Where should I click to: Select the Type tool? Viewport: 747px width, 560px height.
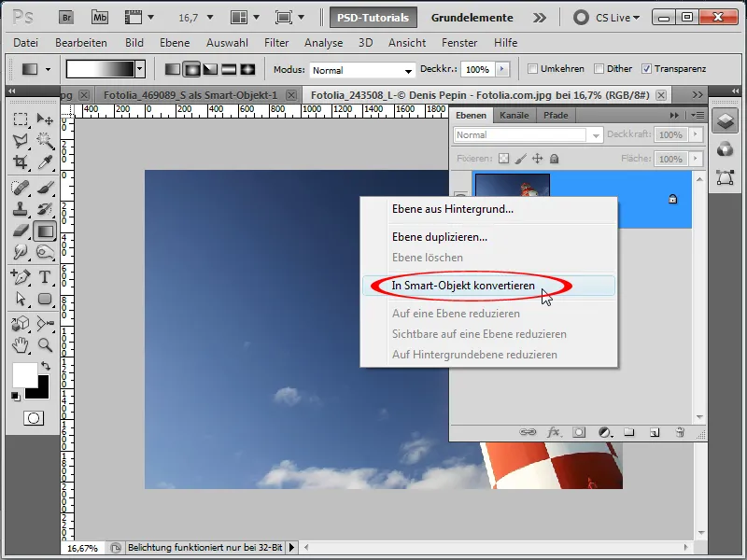[45, 276]
